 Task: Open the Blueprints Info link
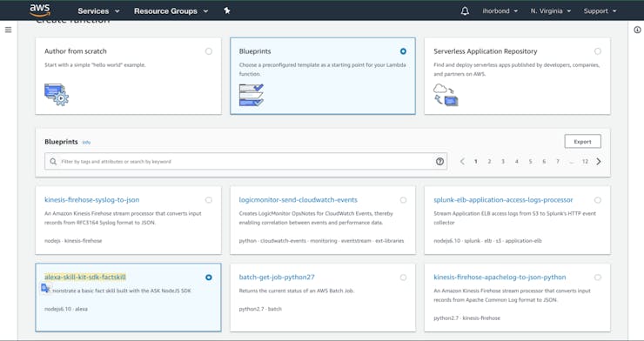(86, 143)
